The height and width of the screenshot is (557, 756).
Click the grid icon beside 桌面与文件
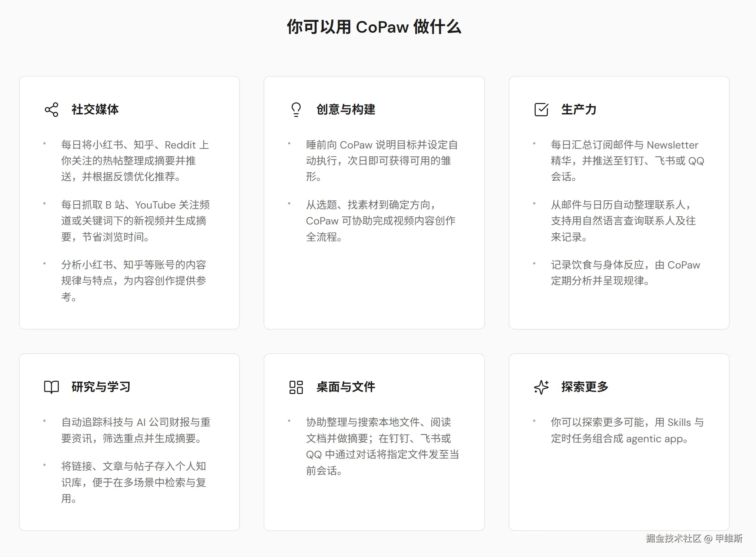click(296, 387)
